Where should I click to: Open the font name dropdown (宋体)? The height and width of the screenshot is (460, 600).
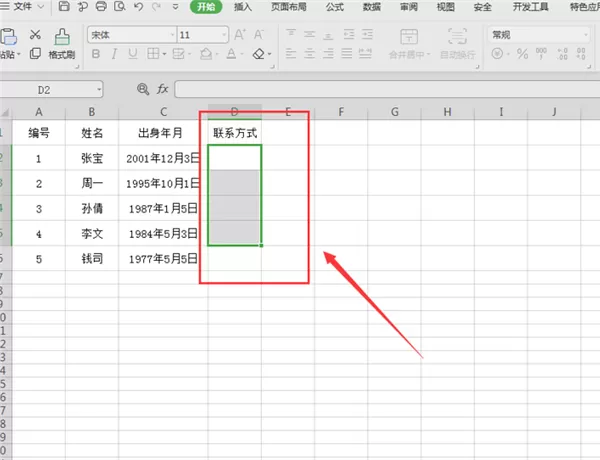point(132,35)
